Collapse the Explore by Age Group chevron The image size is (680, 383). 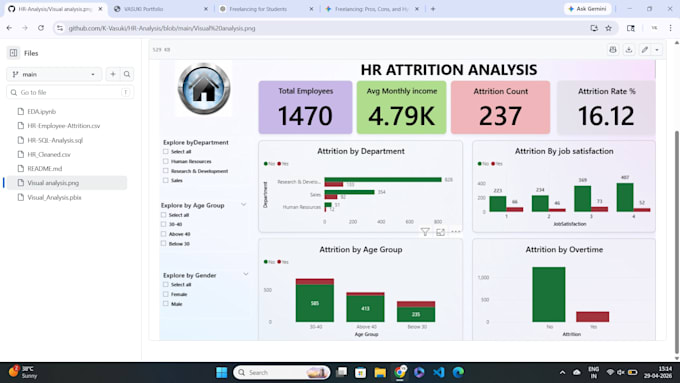(x=243, y=204)
